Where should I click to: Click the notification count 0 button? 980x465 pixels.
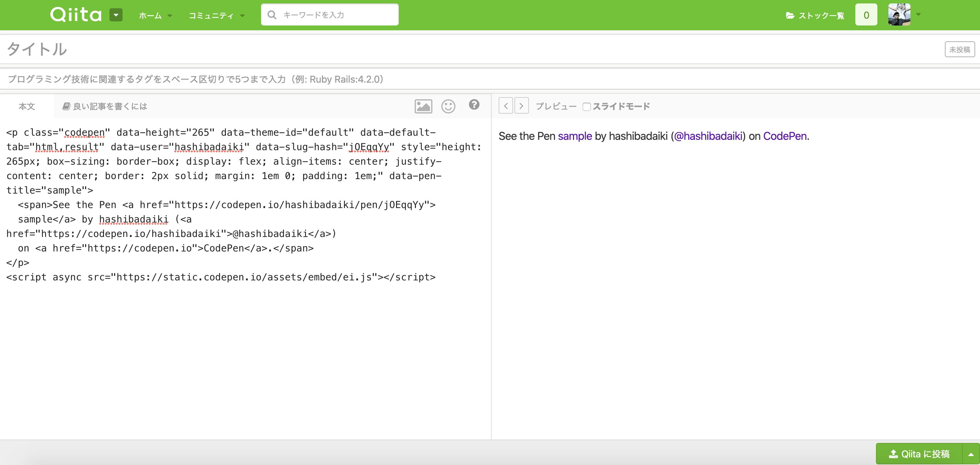click(866, 15)
